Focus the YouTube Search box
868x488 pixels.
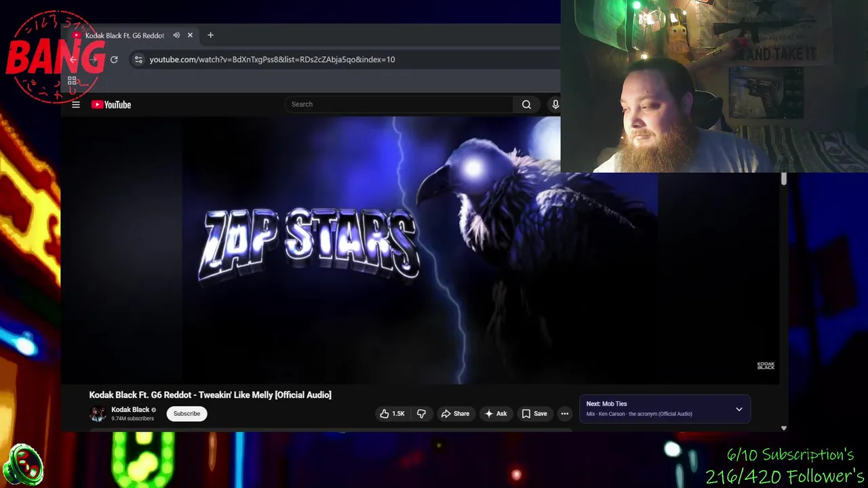click(399, 104)
